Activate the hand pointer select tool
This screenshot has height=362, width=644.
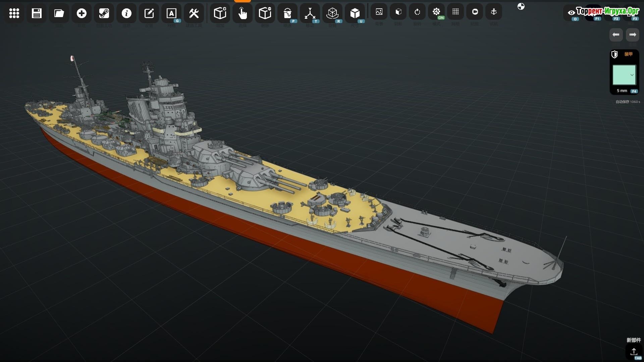(x=243, y=13)
